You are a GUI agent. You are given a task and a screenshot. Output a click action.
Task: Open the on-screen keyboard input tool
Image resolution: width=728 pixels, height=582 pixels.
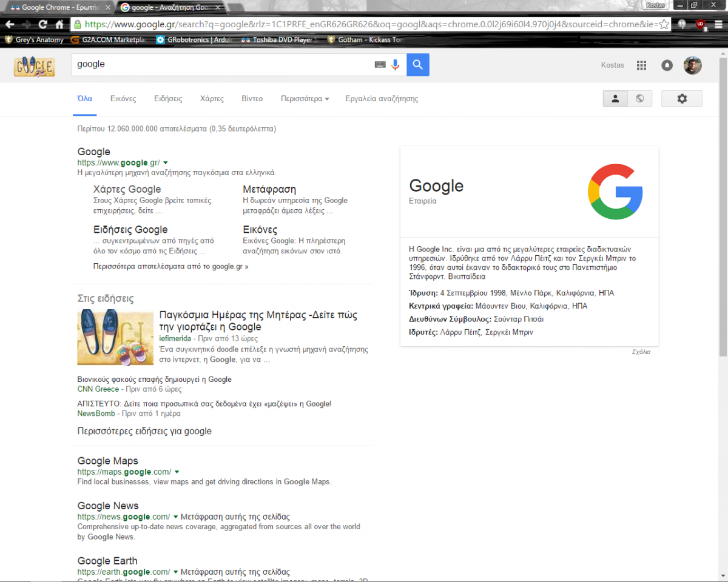click(380, 64)
